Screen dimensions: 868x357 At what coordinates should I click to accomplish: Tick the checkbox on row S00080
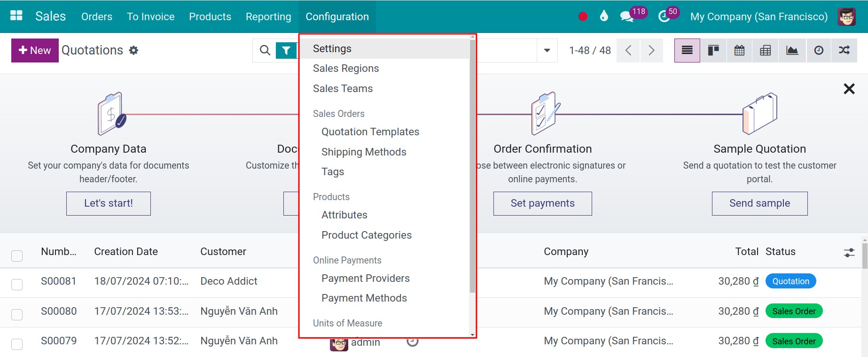(x=17, y=315)
